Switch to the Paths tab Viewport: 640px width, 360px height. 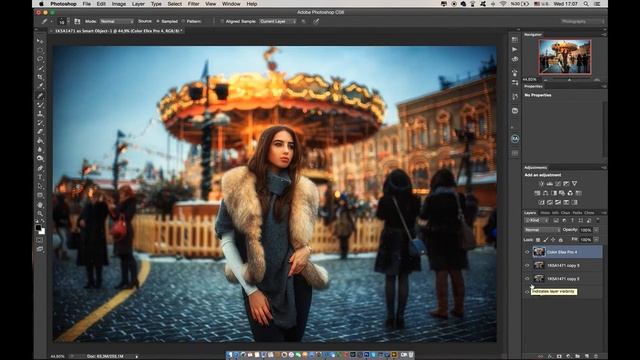[577, 213]
